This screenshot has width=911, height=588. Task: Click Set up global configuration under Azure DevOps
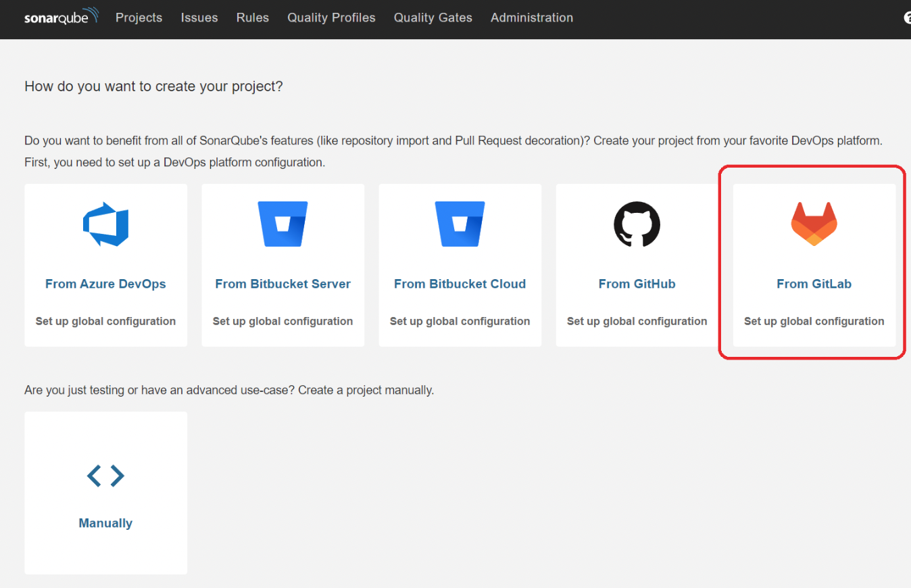pos(105,321)
